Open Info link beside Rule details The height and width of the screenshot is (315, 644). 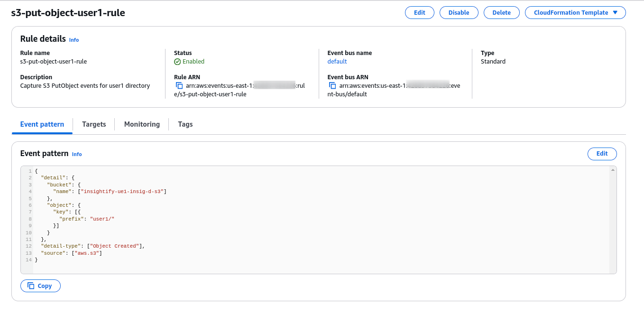click(x=74, y=40)
